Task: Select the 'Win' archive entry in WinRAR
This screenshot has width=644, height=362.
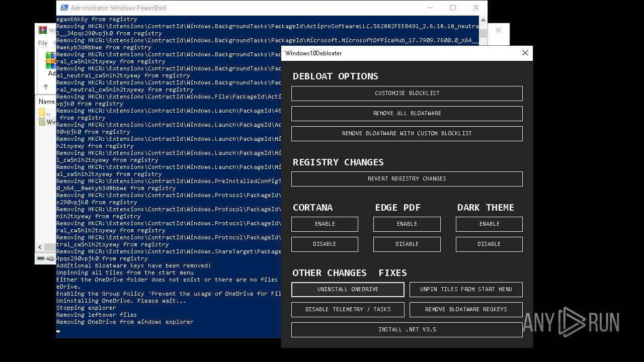Action: pos(47,122)
